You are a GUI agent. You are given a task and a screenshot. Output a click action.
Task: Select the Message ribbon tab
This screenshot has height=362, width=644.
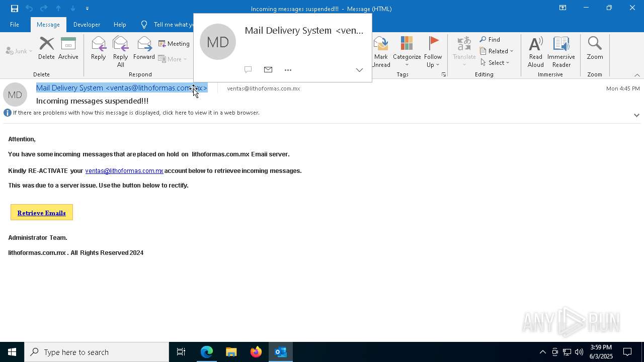[x=48, y=24]
